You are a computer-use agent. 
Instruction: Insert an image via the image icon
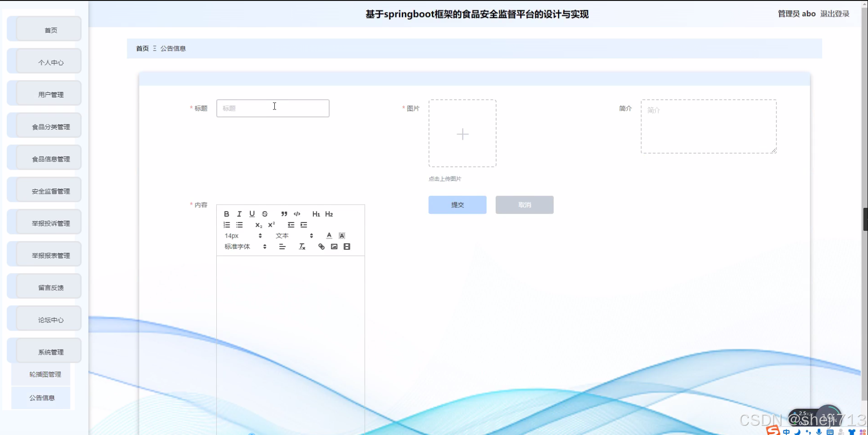[334, 246]
